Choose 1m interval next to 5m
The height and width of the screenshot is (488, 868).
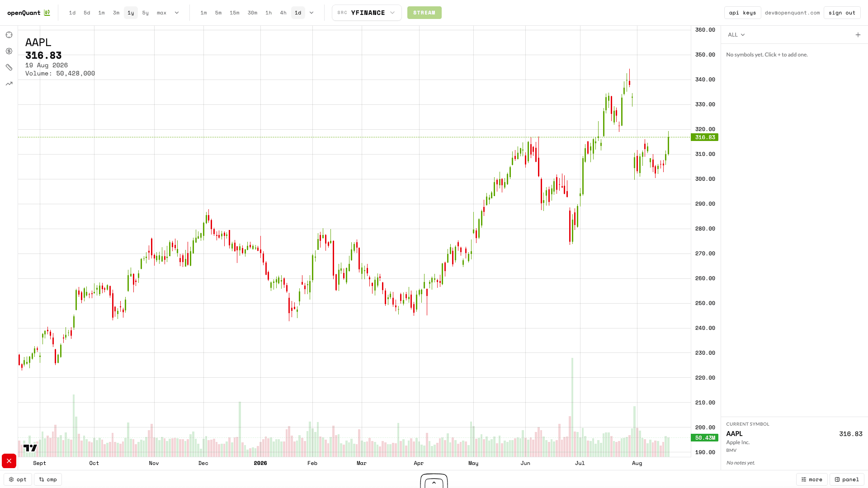click(204, 13)
